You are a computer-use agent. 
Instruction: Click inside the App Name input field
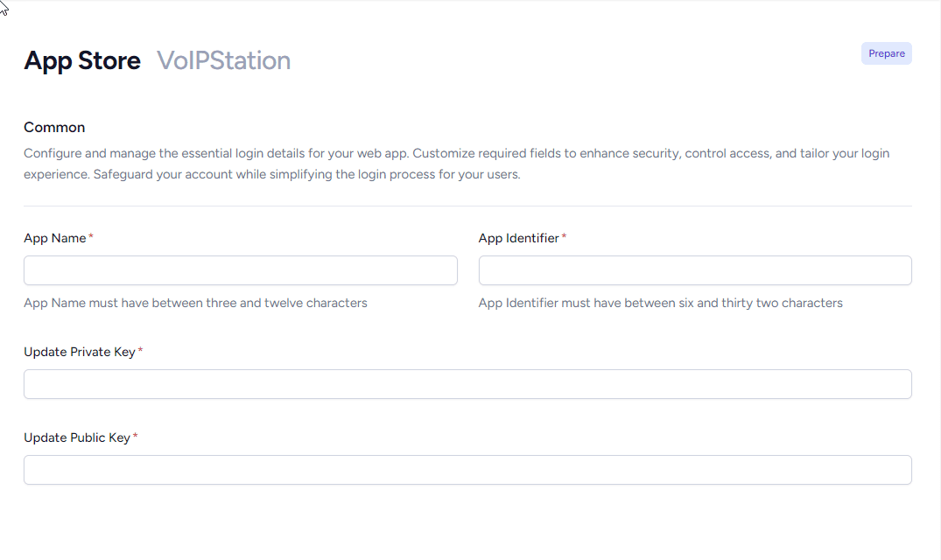240,270
